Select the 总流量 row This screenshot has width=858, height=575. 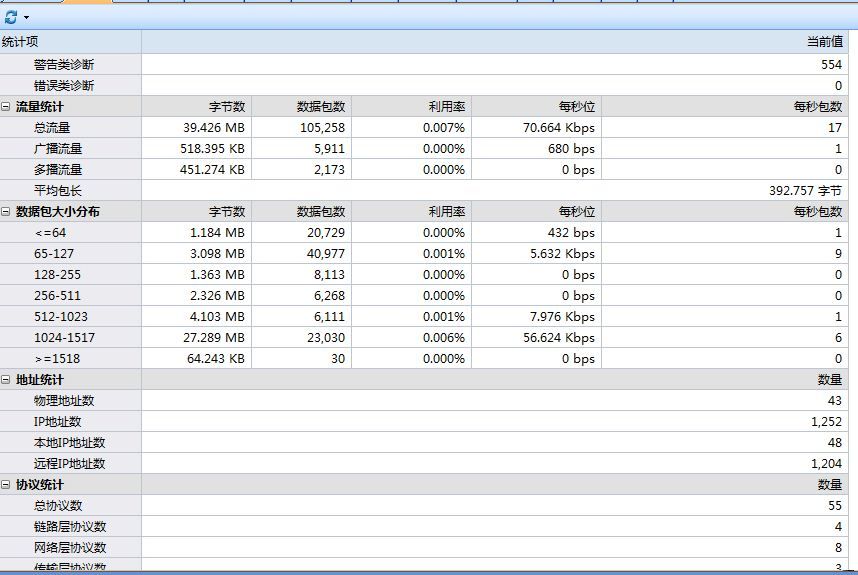coord(52,127)
